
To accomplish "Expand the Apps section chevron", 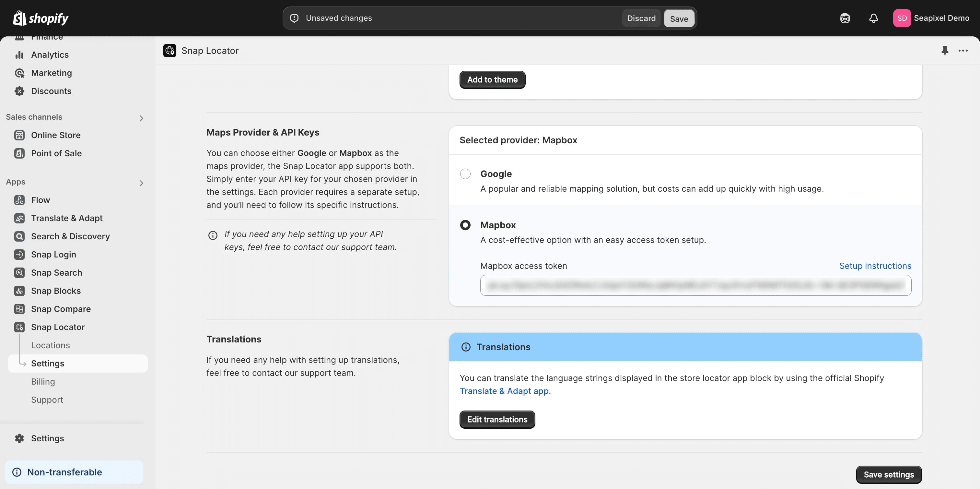I will (141, 184).
